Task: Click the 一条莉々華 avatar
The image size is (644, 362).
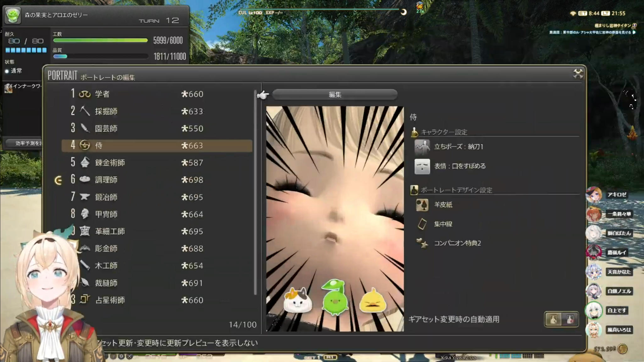Action: pyautogui.click(x=594, y=214)
